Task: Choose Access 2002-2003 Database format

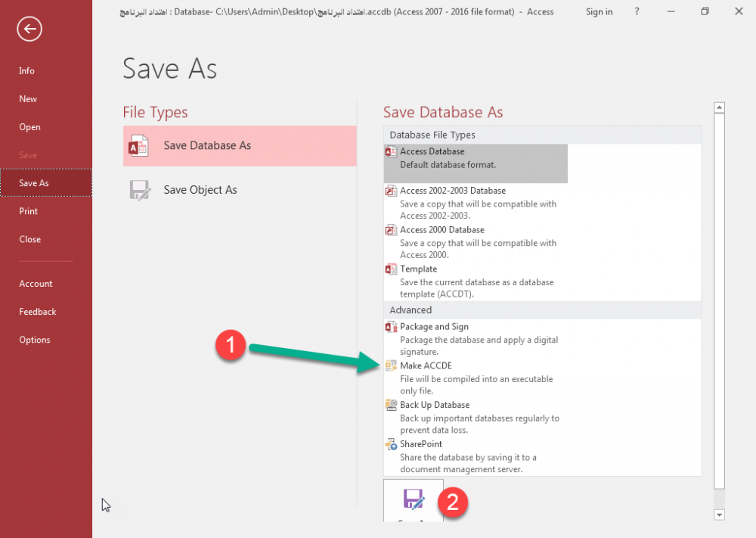Action: click(x=476, y=203)
